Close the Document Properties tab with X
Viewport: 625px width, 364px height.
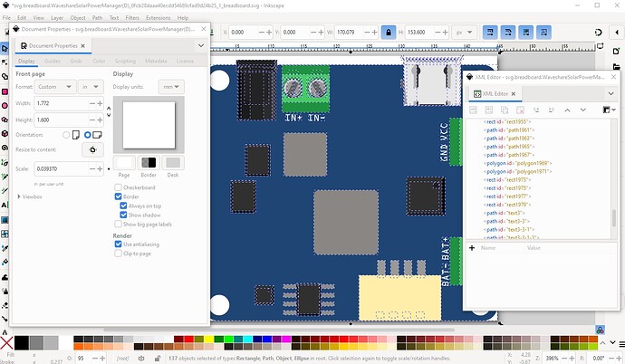click(x=83, y=46)
